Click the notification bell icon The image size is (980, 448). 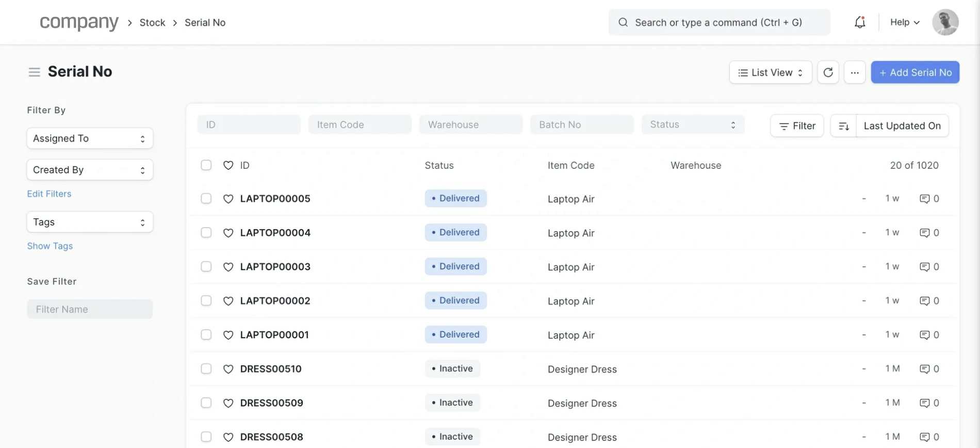[859, 22]
